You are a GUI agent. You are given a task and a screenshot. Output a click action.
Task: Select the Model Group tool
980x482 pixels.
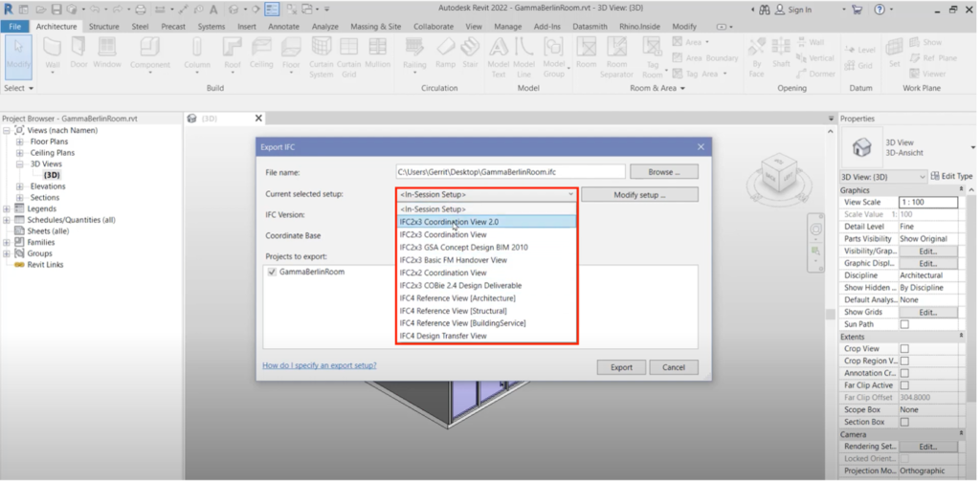(554, 56)
